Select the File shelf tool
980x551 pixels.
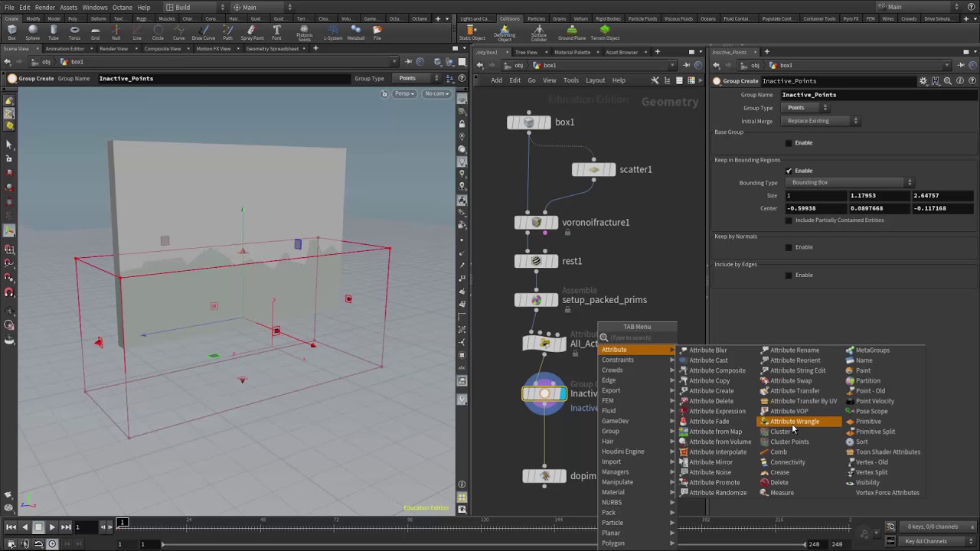(377, 32)
